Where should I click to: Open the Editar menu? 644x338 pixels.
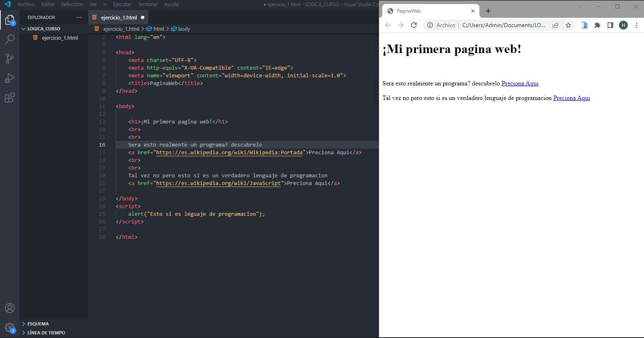48,4
